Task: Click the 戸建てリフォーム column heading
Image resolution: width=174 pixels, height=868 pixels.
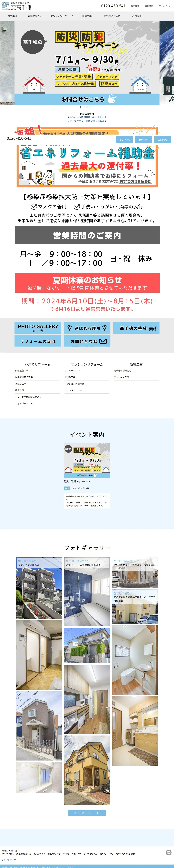Action: (x=38, y=365)
